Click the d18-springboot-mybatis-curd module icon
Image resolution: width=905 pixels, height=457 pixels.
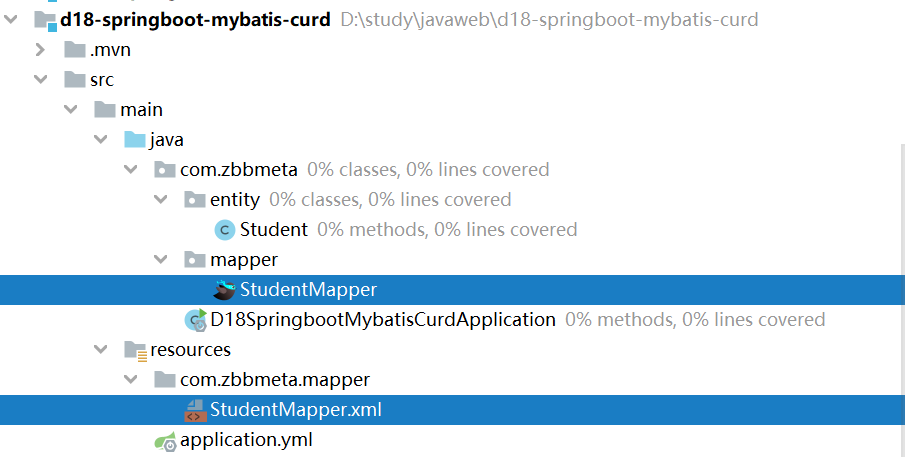pyautogui.click(x=45, y=19)
